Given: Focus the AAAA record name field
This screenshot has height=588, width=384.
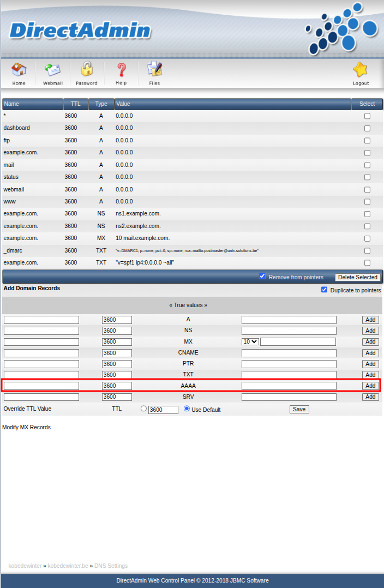Looking at the screenshot, I should [x=41, y=386].
